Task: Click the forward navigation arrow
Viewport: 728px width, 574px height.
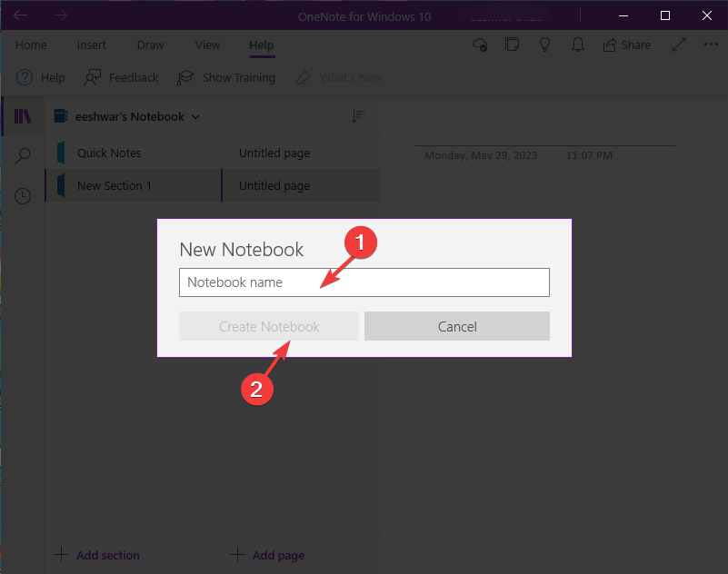Action: 60,15
